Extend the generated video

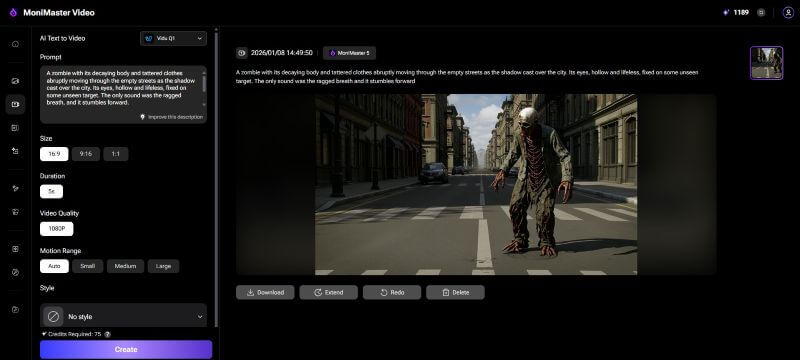[329, 293]
